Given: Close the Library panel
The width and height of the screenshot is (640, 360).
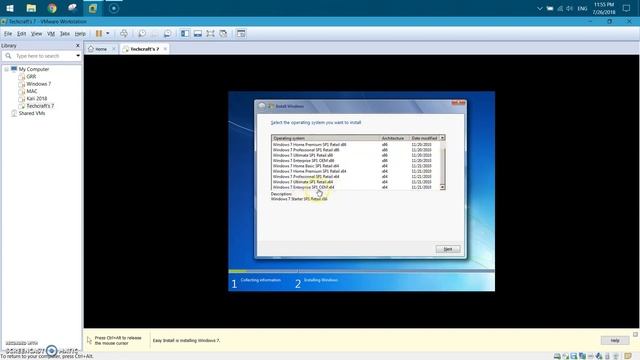Looking at the screenshot, I should click(x=78, y=46).
